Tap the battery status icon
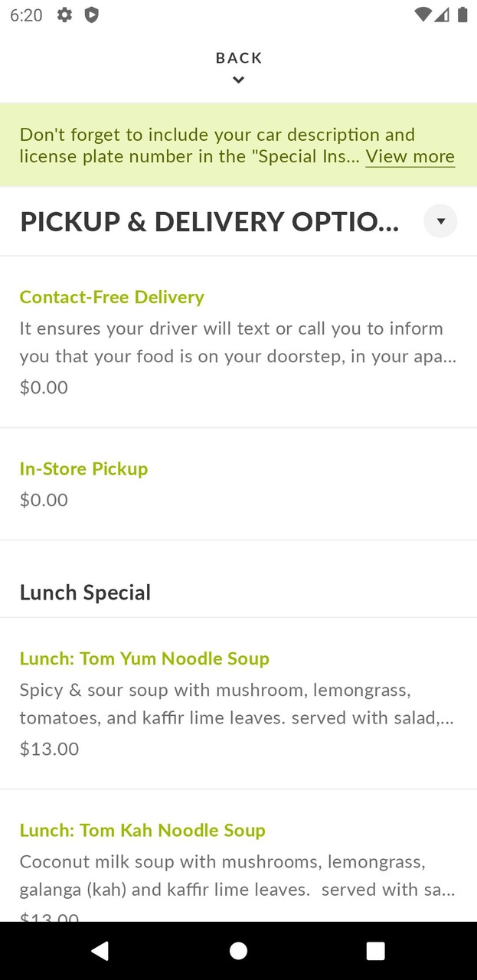 [x=462, y=15]
